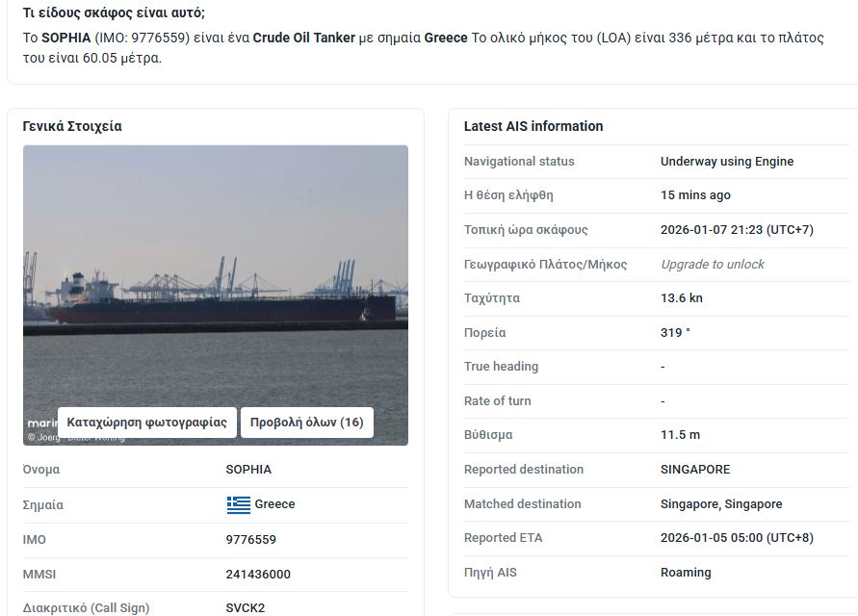This screenshot has height=616, width=858.
Task: Select the call sign SVCK2
Action: 245,608
